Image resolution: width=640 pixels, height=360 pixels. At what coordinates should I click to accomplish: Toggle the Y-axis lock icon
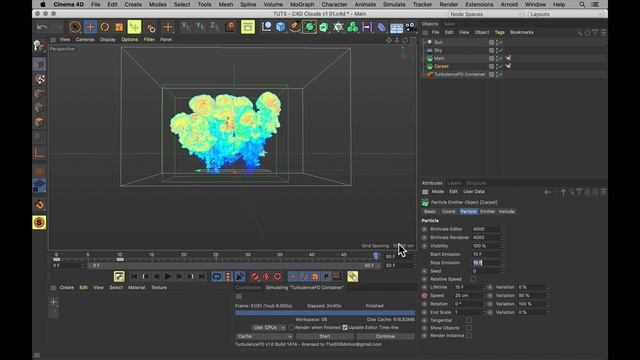pos(200,27)
